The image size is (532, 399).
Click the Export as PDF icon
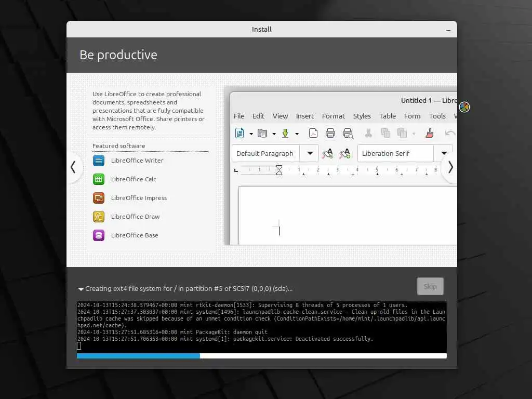pos(313,134)
